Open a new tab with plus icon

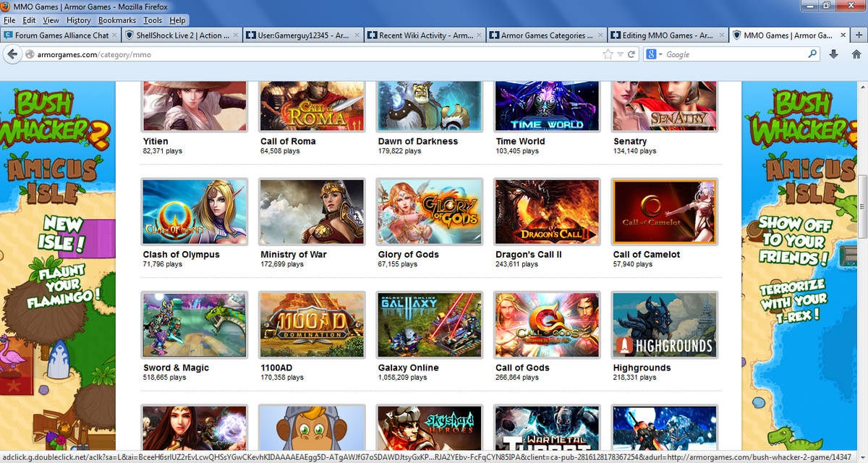pyautogui.click(x=860, y=35)
